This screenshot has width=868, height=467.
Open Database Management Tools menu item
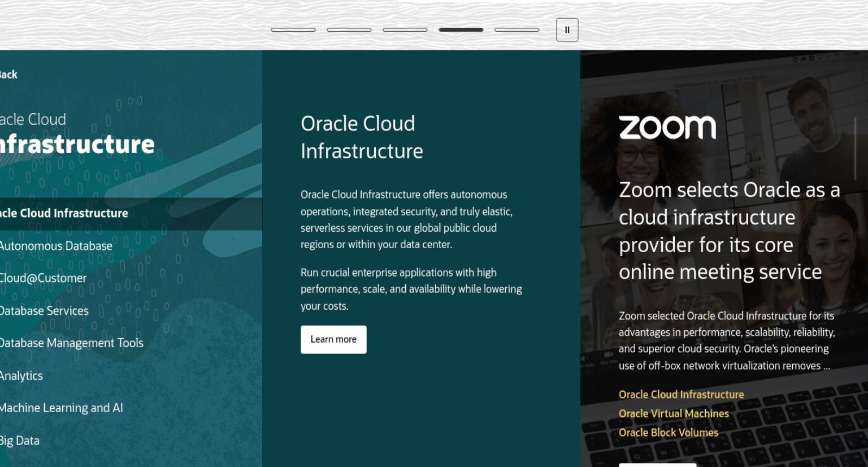tap(71, 343)
